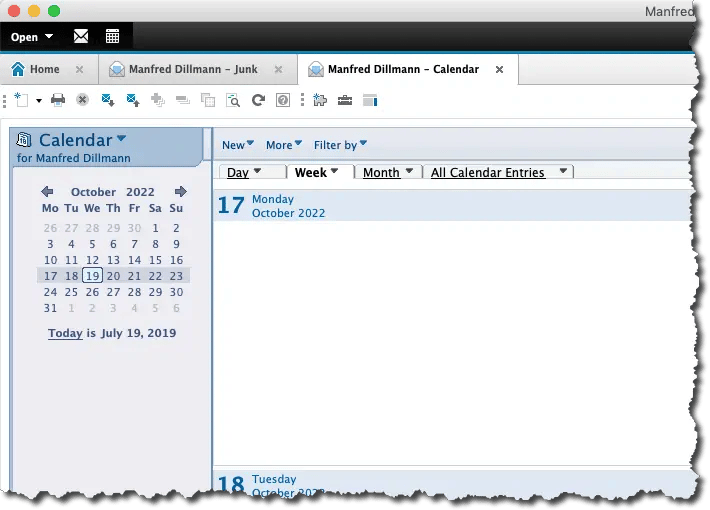The width and height of the screenshot is (710, 510).
Task: Expand the Calendar heading dropdown
Action: point(121,138)
